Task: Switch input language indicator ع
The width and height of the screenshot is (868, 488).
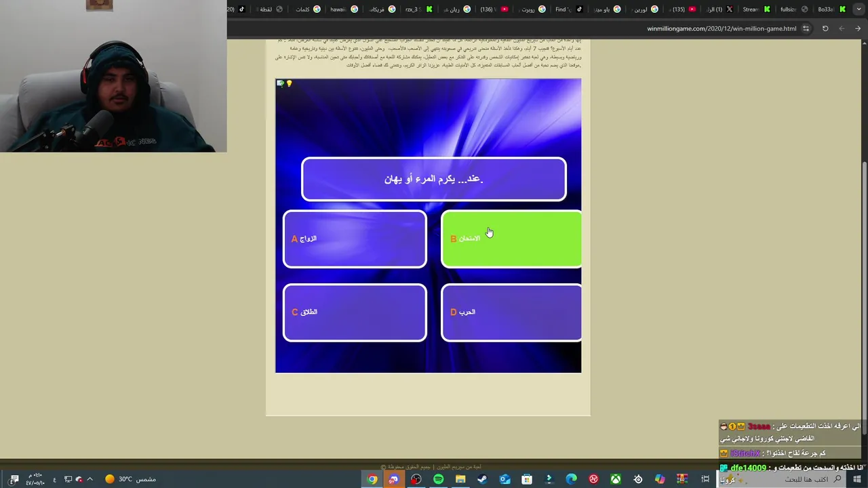Action: 55,479
